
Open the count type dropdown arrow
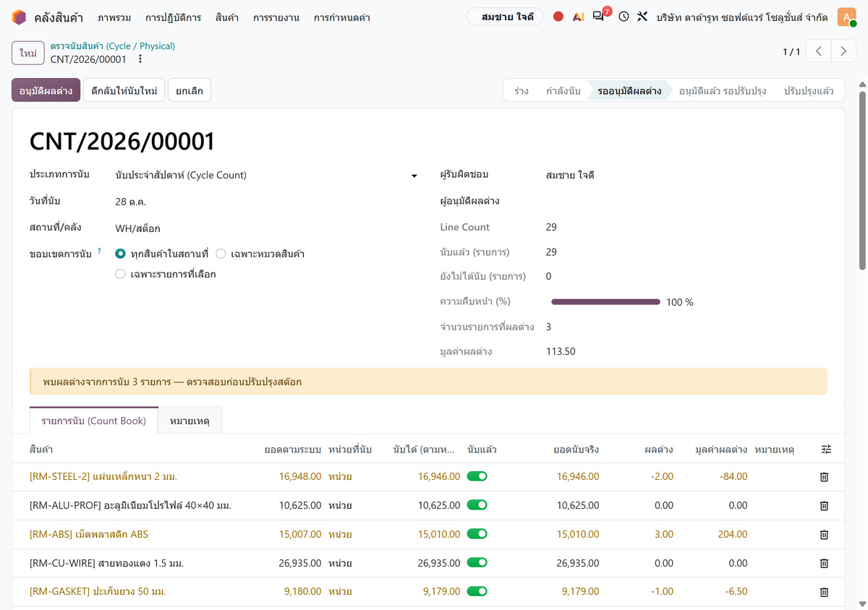point(414,176)
